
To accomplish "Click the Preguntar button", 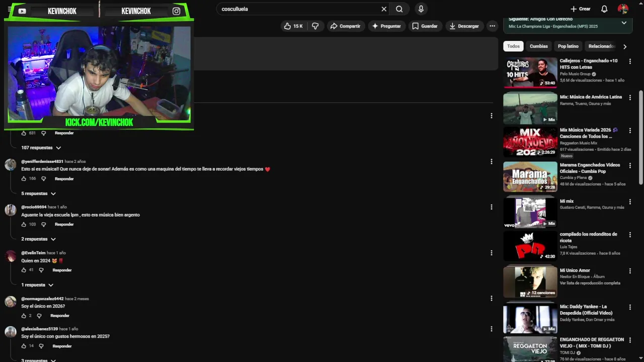I will [386, 26].
